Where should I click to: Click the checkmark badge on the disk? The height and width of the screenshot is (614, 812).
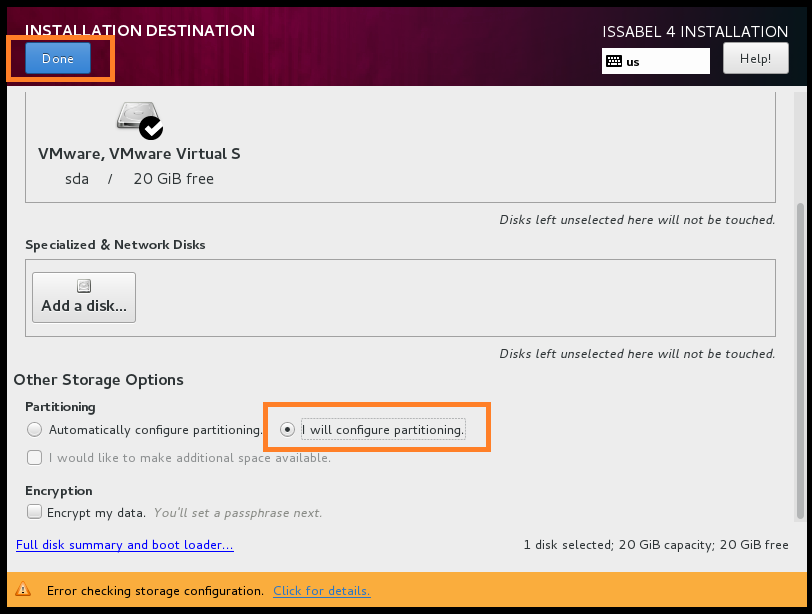click(x=152, y=127)
